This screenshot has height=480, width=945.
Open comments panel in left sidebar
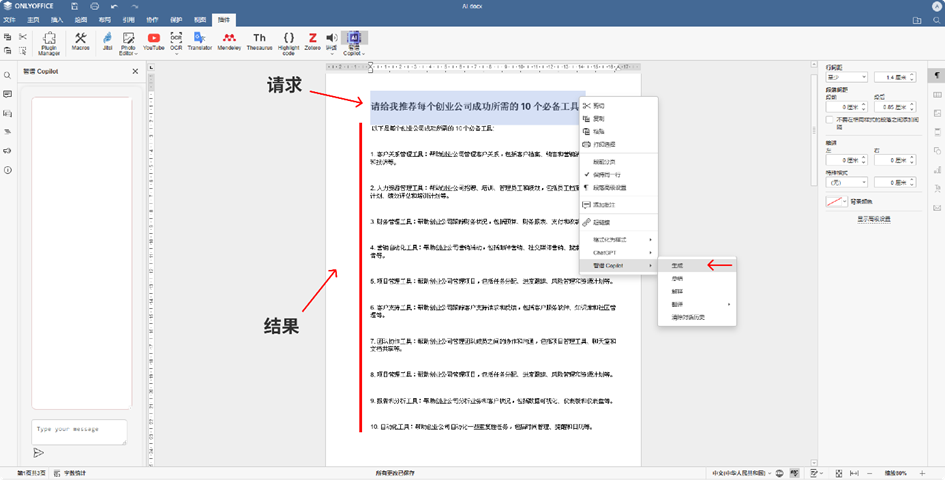(7, 94)
